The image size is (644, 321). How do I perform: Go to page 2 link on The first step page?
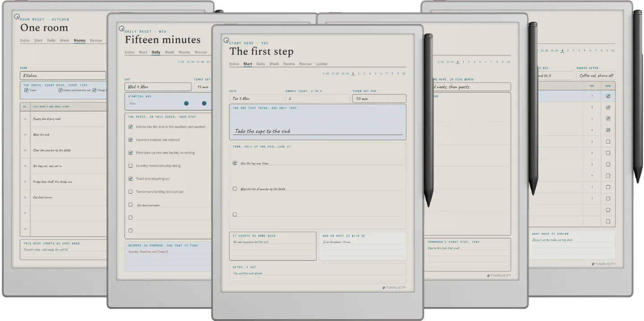click(359, 73)
